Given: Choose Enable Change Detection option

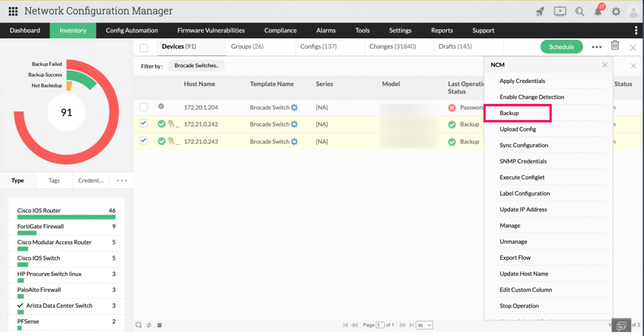Looking at the screenshot, I should [532, 97].
